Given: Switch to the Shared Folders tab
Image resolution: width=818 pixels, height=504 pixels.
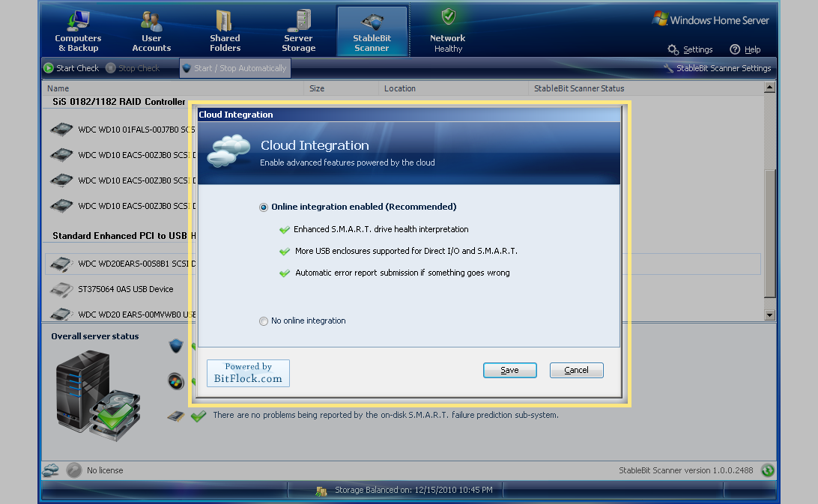Looking at the screenshot, I should 225,30.
